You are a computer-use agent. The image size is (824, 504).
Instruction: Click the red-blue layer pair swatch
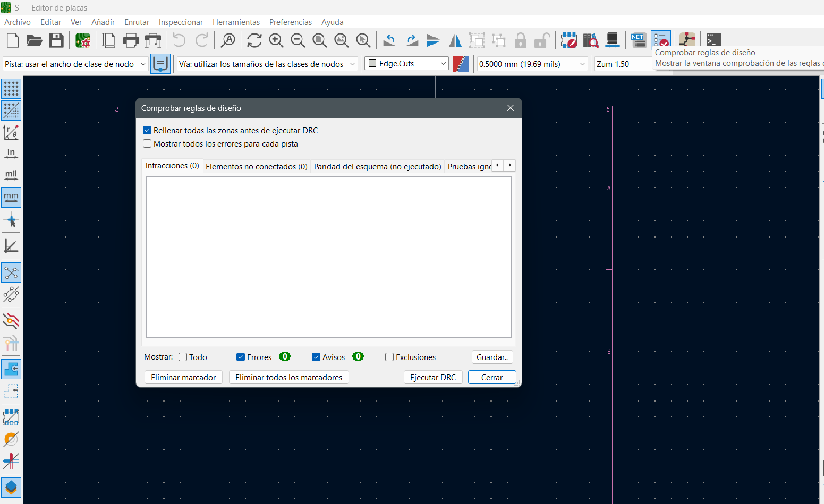(461, 64)
